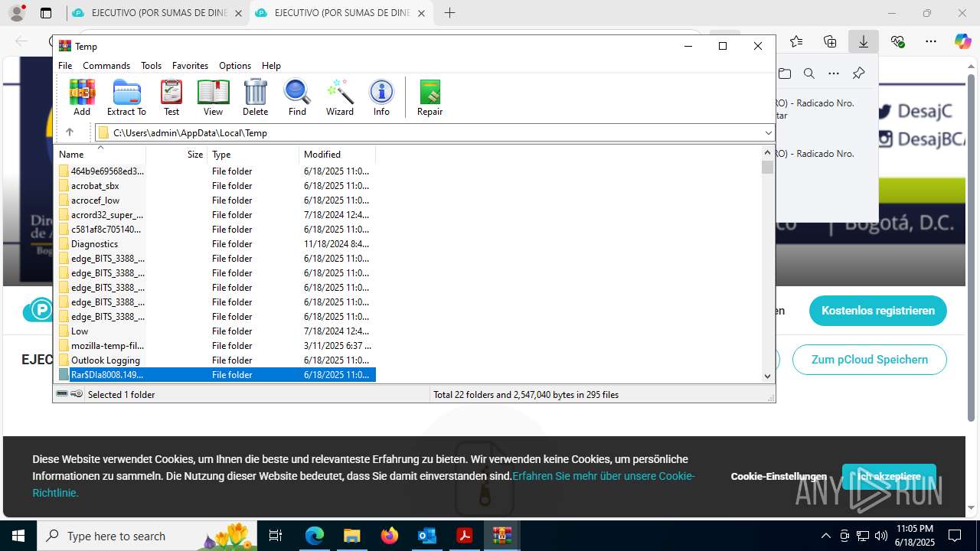Click the file list scroll up arrow
Screen dimensions: 980x551
pos(767,154)
